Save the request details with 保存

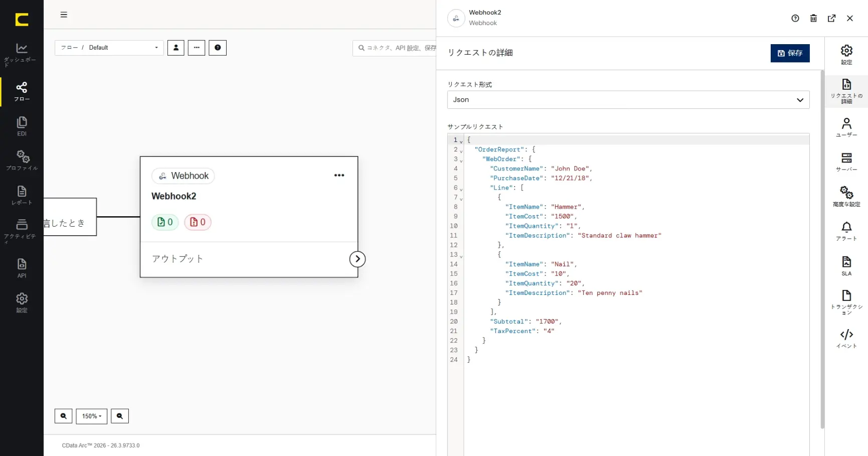[790, 53]
